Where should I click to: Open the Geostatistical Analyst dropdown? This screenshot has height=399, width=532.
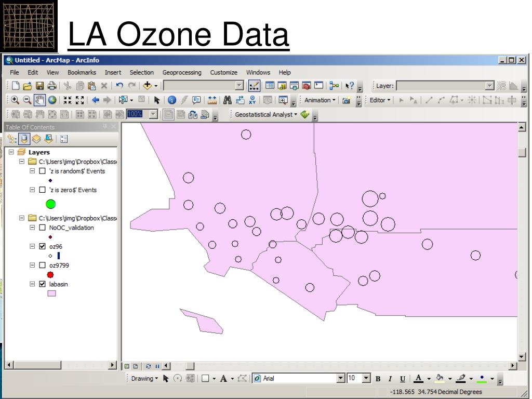click(266, 115)
